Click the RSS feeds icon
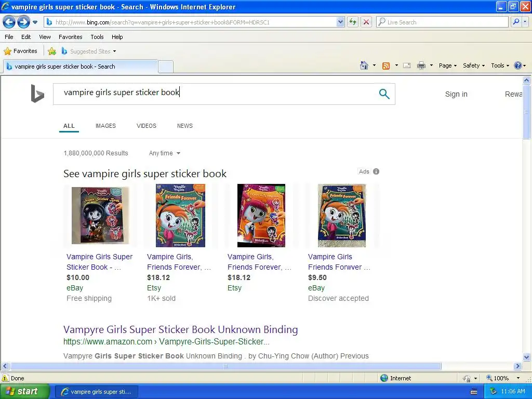Viewport: 532px width, 399px height. coord(386,66)
